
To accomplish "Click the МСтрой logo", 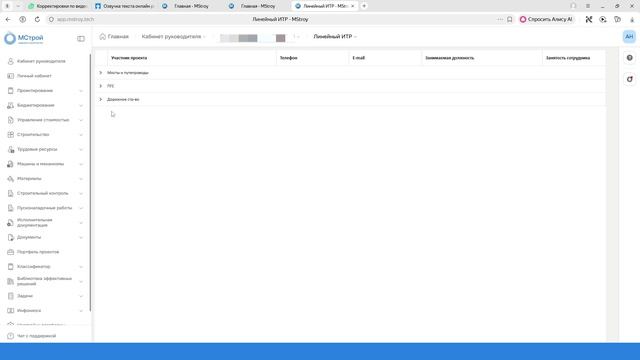I will coord(24,38).
